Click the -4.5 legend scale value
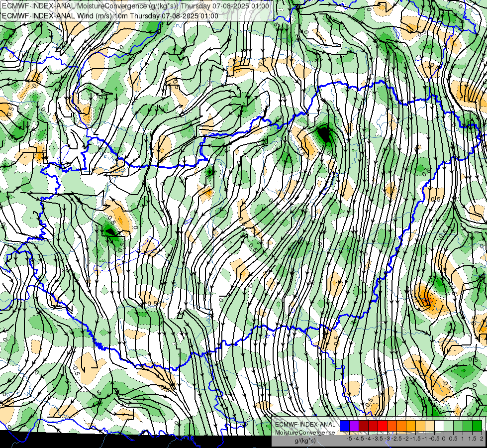Viewport: 487px width, 448px height. click(x=359, y=439)
